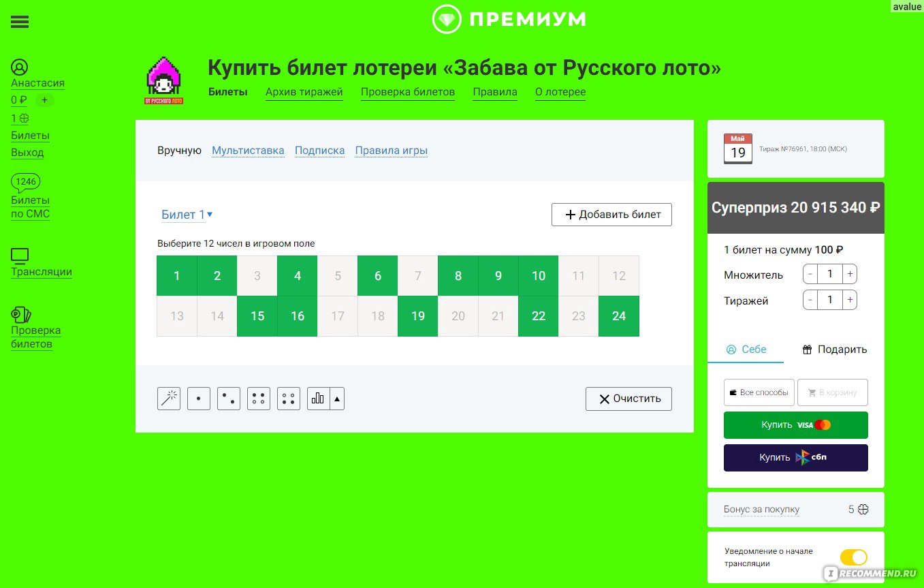Click the four-dot dice icon with hollow dots
Screen dimensions: 924x588
point(289,399)
